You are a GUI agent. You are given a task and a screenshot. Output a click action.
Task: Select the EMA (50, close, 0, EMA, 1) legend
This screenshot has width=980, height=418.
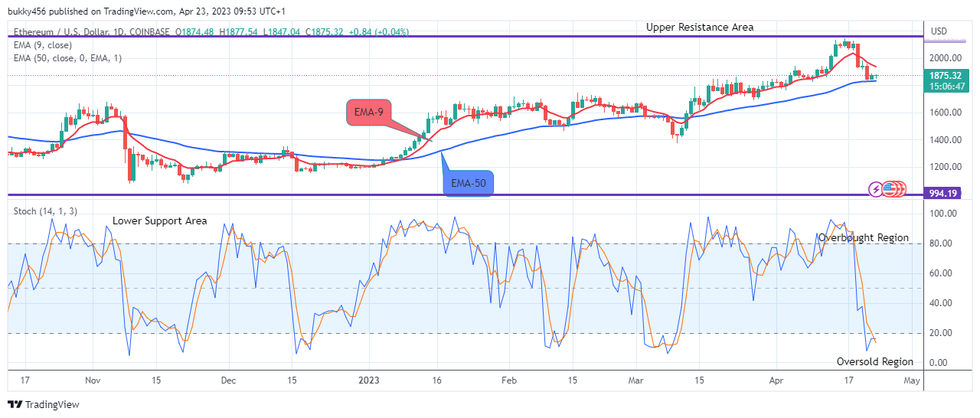[67, 58]
